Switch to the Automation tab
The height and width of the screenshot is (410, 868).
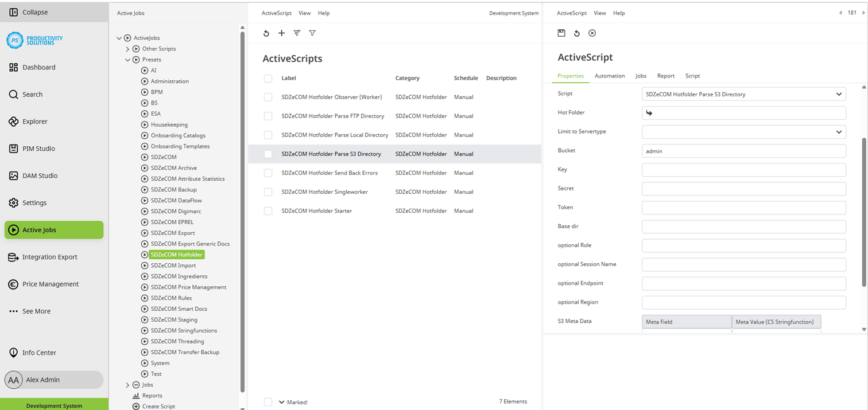[609, 76]
